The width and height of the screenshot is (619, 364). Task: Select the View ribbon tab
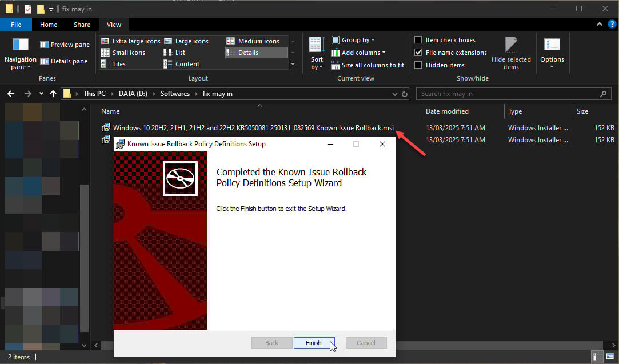point(114,25)
